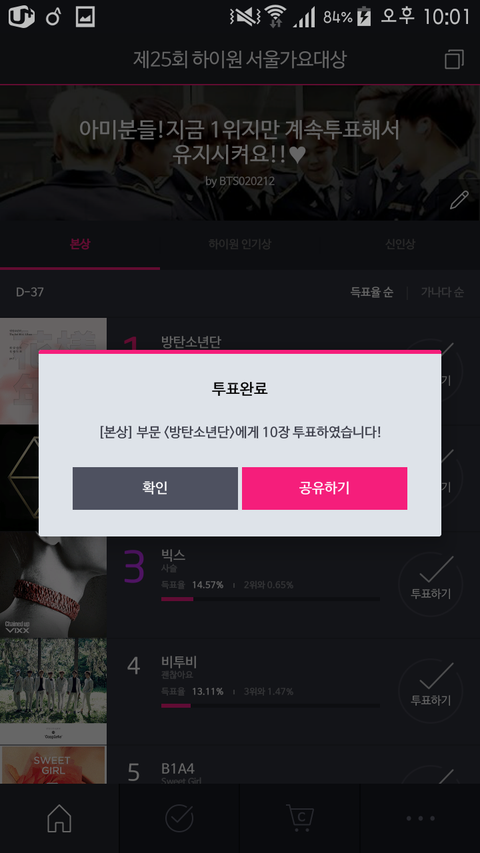Click the 빅스 vote percentage progress bar
Viewport: 480px width, 853px height.
(270, 599)
